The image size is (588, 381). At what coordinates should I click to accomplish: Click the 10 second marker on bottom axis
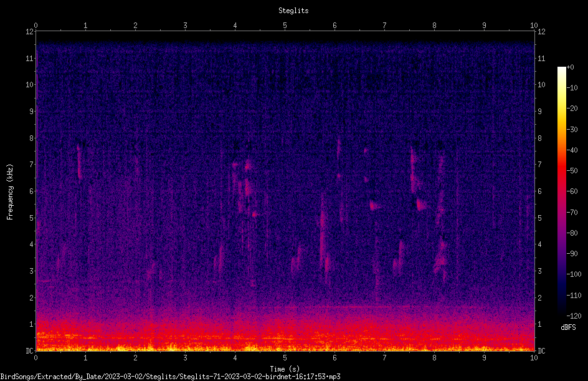pyautogui.click(x=534, y=358)
